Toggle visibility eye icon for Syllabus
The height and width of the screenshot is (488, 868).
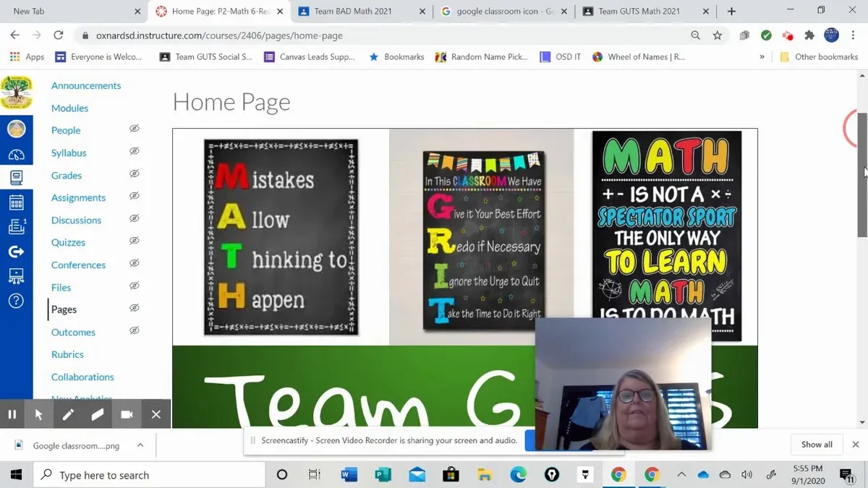point(134,151)
